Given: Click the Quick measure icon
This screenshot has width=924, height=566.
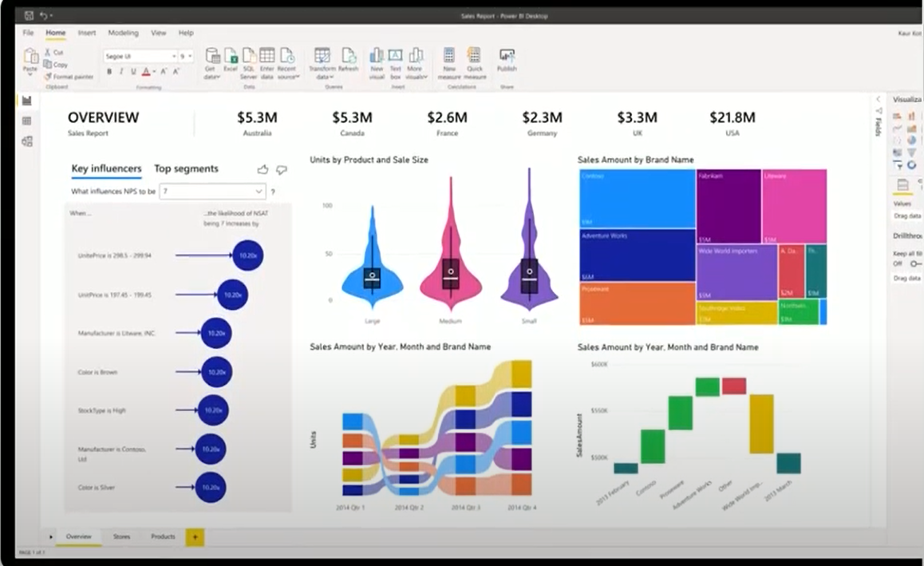Looking at the screenshot, I should click(x=475, y=55).
